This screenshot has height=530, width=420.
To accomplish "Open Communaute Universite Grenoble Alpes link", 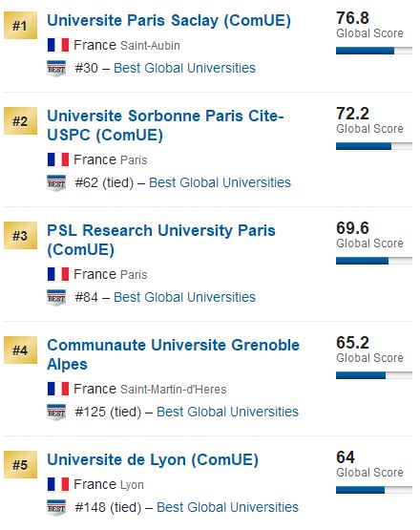I will point(173,354).
